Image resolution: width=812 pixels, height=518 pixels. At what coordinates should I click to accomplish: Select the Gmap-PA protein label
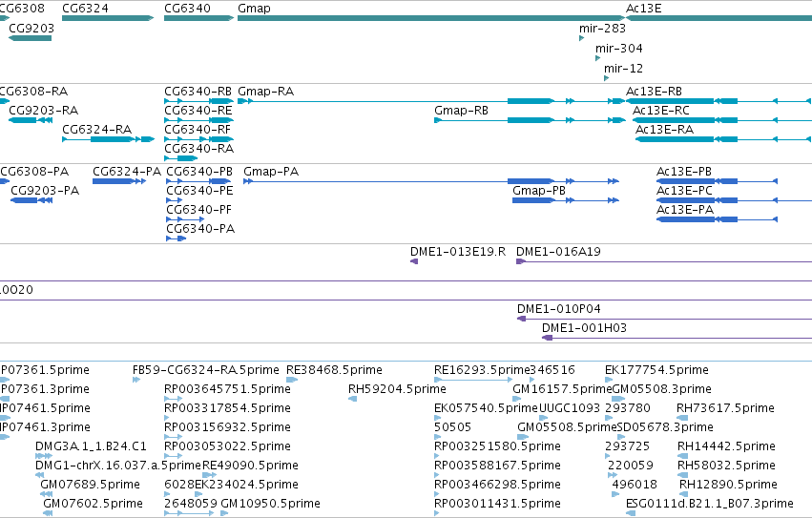click(x=271, y=172)
